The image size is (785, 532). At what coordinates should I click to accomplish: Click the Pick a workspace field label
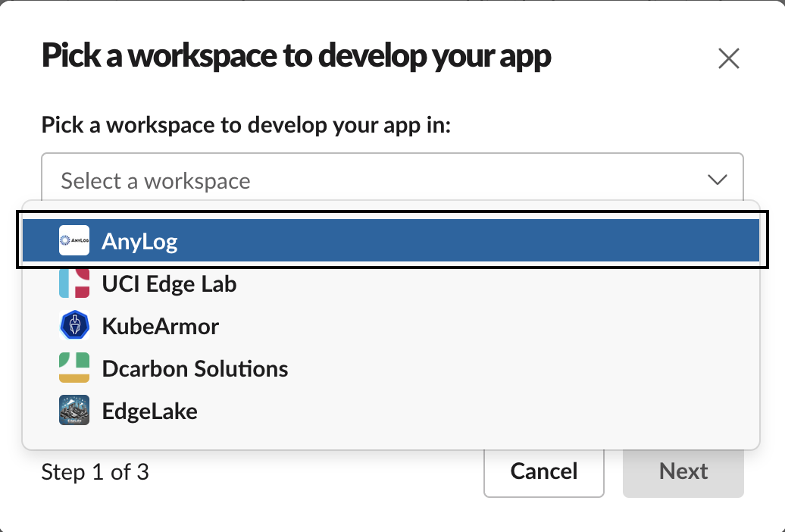tap(246, 125)
